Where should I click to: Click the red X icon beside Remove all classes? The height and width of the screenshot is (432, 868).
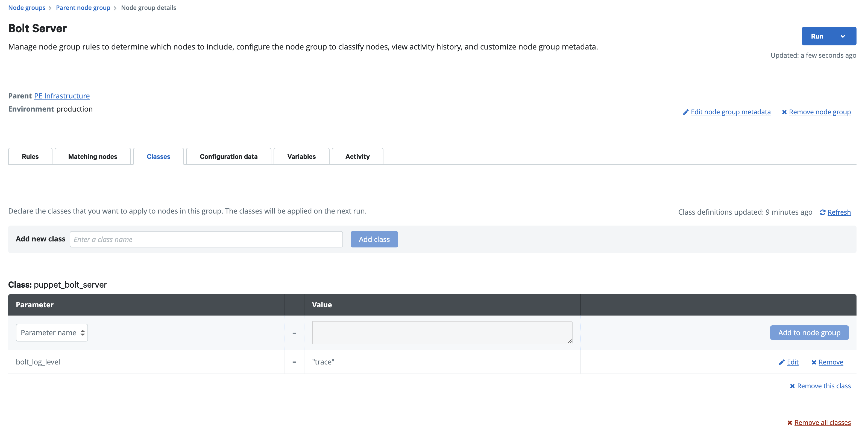[x=790, y=423]
